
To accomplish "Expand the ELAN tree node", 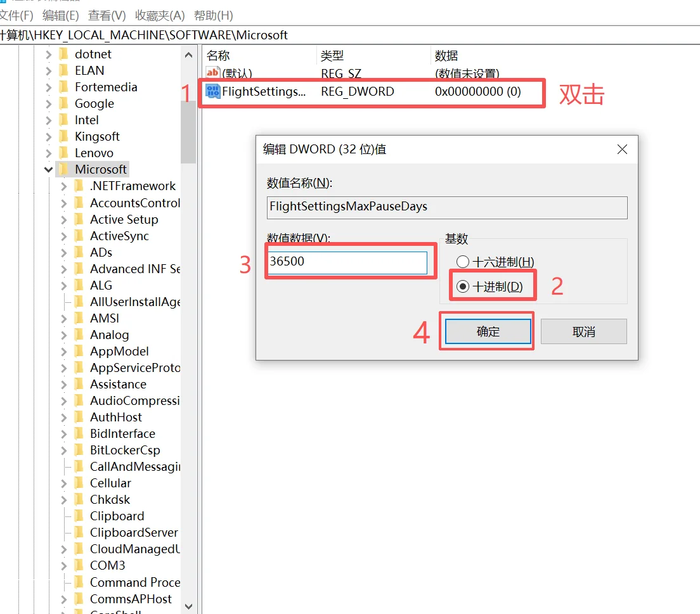I will pos(49,71).
